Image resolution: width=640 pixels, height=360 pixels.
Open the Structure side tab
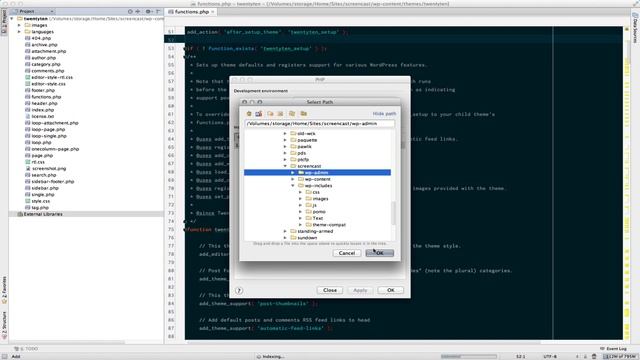pyautogui.click(x=4, y=325)
